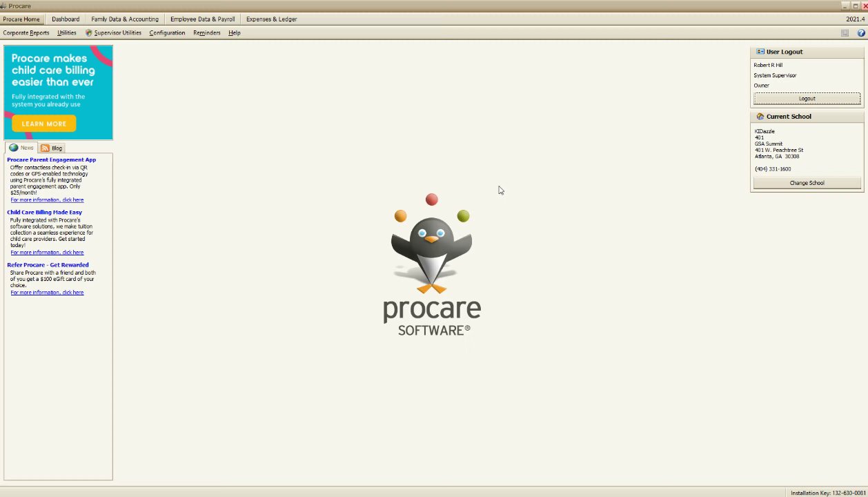Image resolution: width=868 pixels, height=497 pixels.
Task: Click the GSA Summit text
Action: (x=769, y=144)
